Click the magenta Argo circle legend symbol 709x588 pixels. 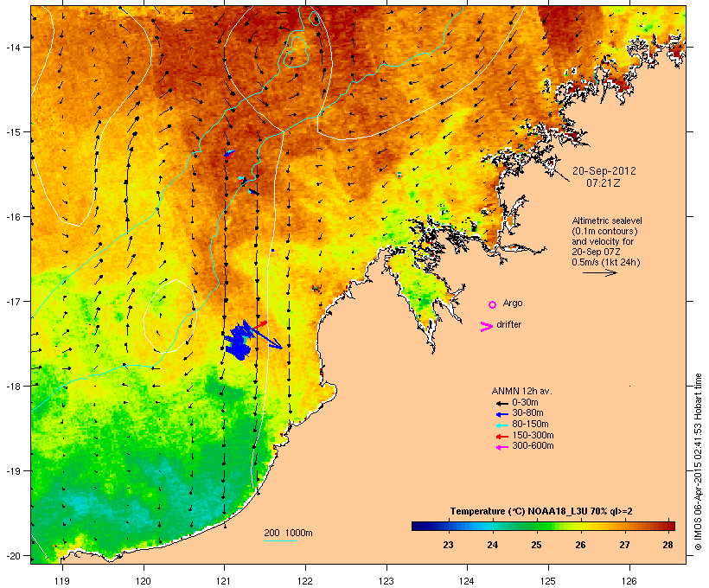493,304
